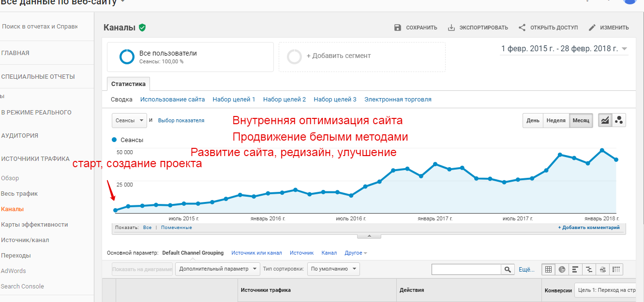Click the table search input field

(466, 269)
